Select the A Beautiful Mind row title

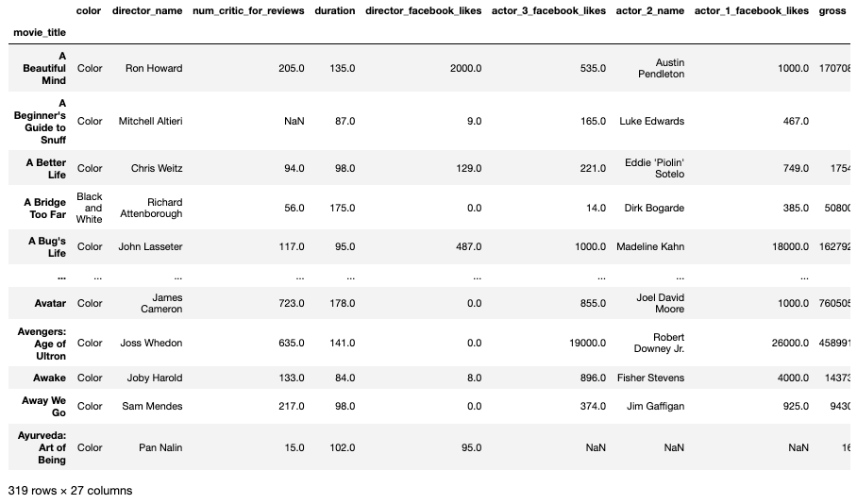click(x=44, y=68)
